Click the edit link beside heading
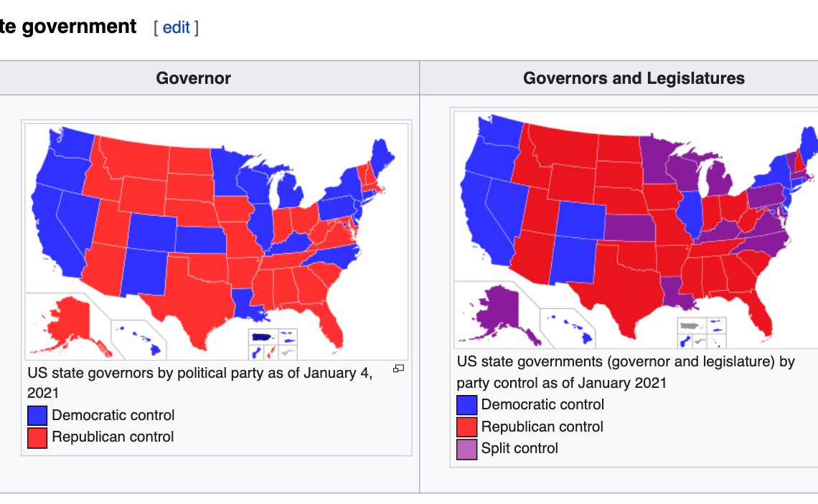Viewport: 818px width, 504px height. (x=176, y=27)
